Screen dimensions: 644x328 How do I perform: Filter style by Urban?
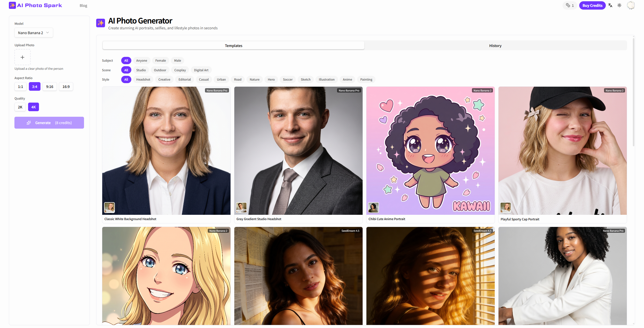[x=221, y=80]
